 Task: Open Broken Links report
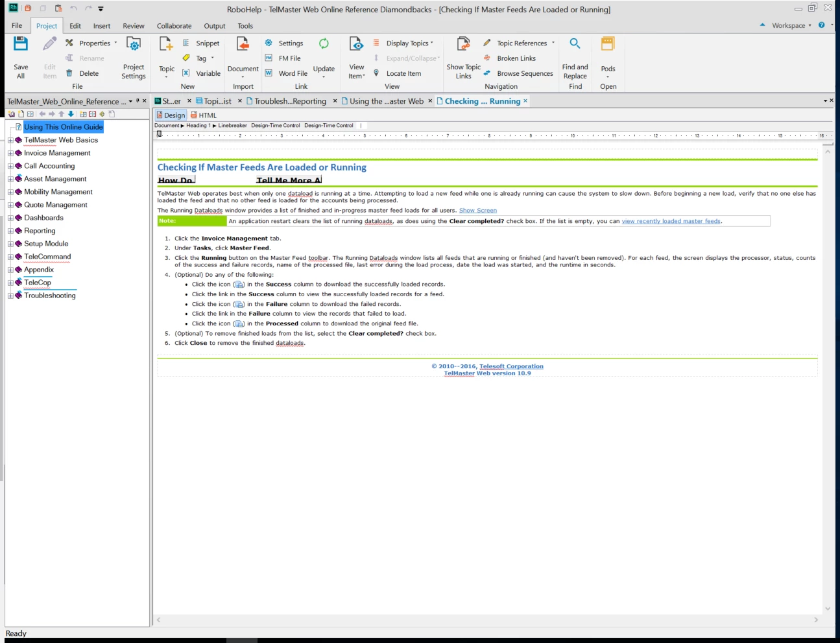pos(510,58)
